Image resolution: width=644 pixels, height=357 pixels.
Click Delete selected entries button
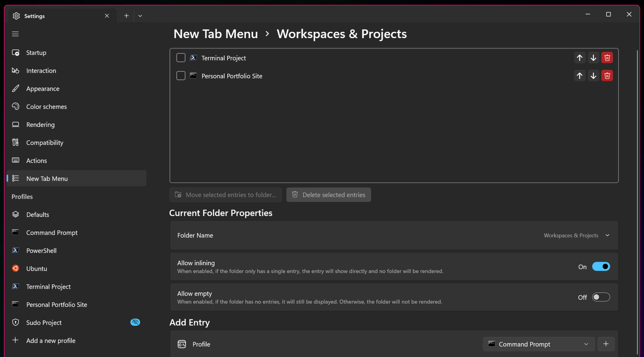pos(328,195)
